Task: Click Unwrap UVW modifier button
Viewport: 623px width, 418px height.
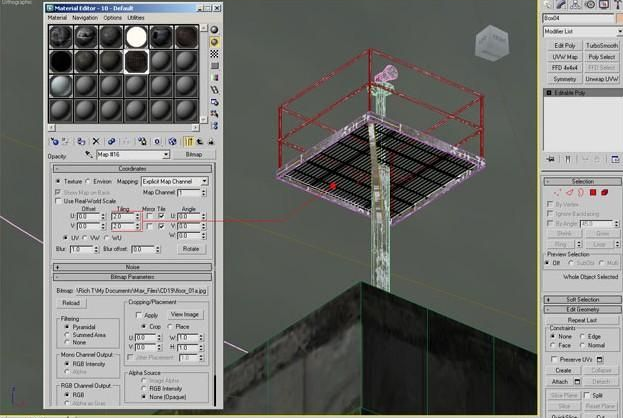Action: coord(602,79)
